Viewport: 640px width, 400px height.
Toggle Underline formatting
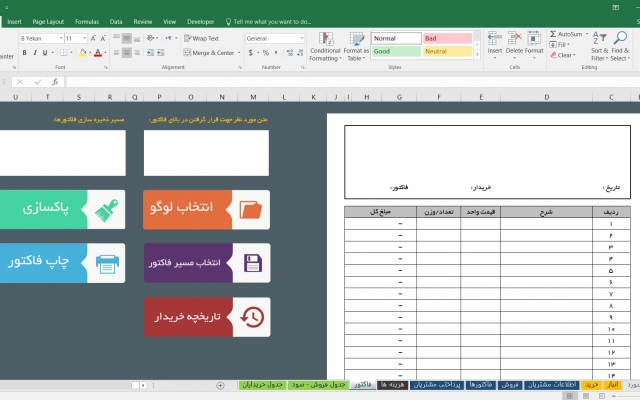pyautogui.click(x=45, y=53)
